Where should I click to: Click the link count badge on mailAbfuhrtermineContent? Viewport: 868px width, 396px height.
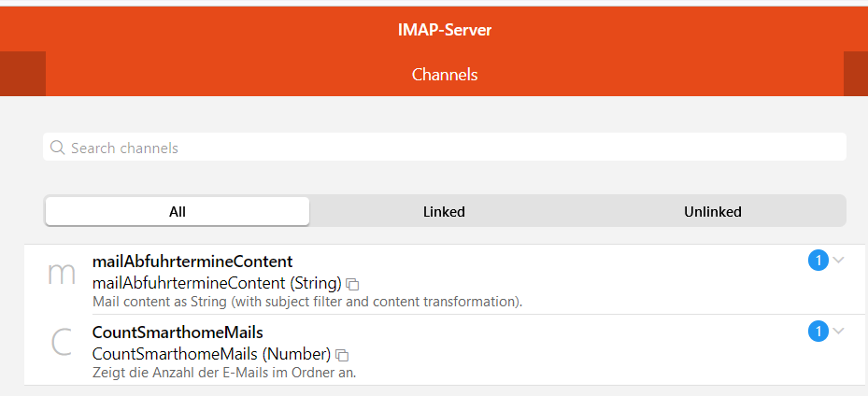(818, 261)
